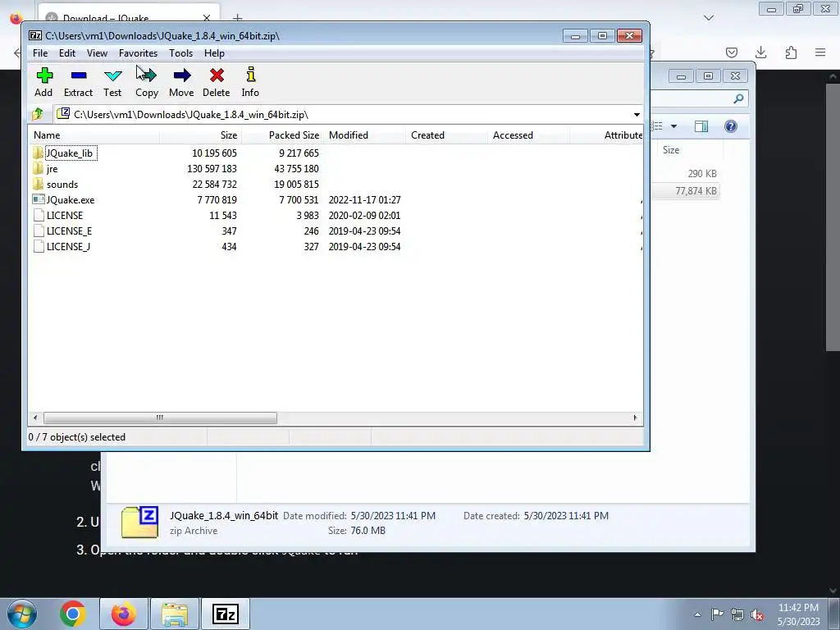Image resolution: width=840 pixels, height=630 pixels.
Task: Select the jre folder icon
Action: click(x=38, y=168)
